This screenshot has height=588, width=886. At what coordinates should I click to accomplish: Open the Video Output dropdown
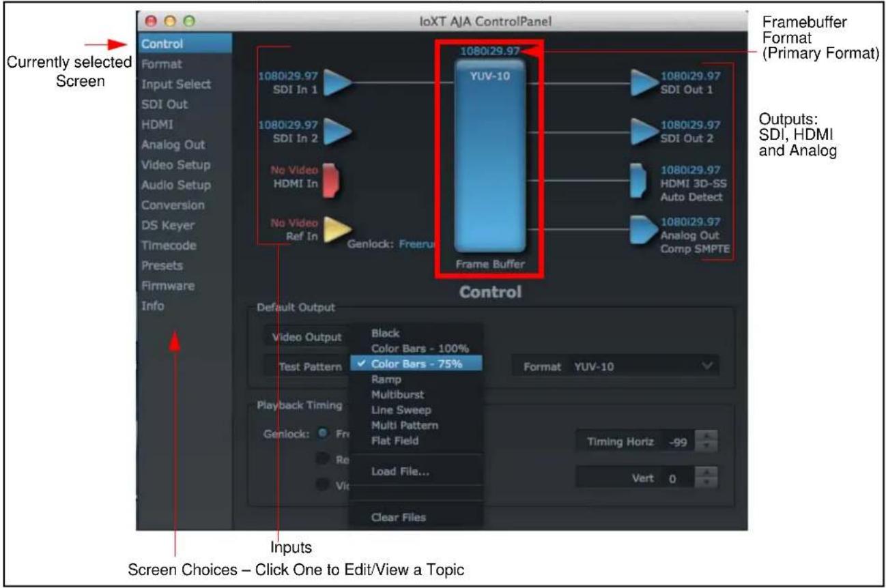(x=306, y=336)
